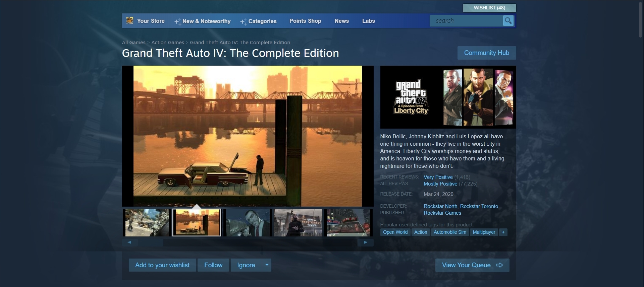Screen dimensions: 644x287
Task: Open the Labs menu item
Action: coord(368,21)
